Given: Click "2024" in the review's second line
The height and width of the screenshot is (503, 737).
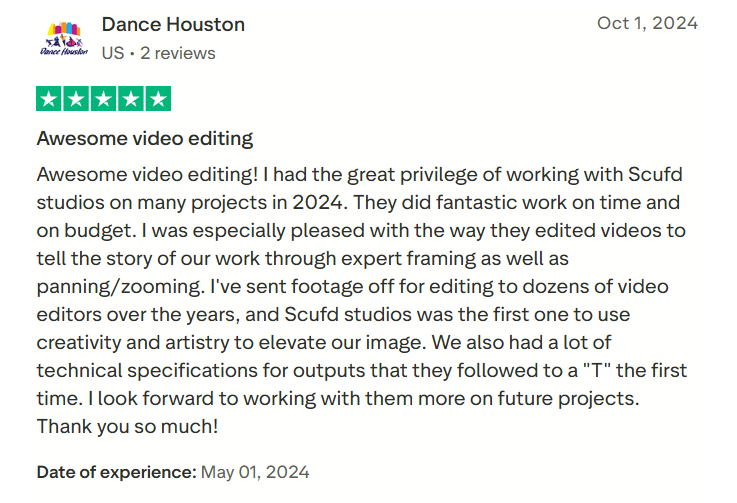Looking at the screenshot, I should (x=318, y=202).
